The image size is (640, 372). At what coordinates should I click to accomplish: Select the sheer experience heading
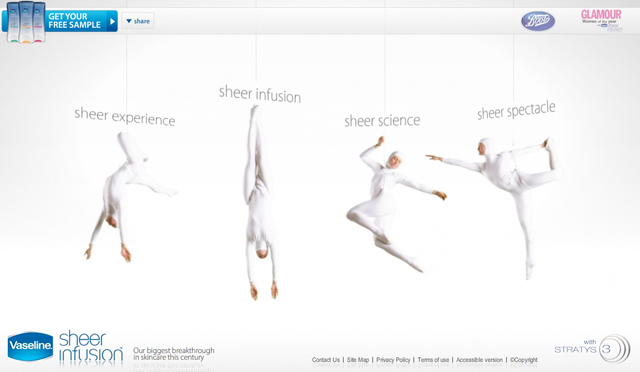[124, 117]
